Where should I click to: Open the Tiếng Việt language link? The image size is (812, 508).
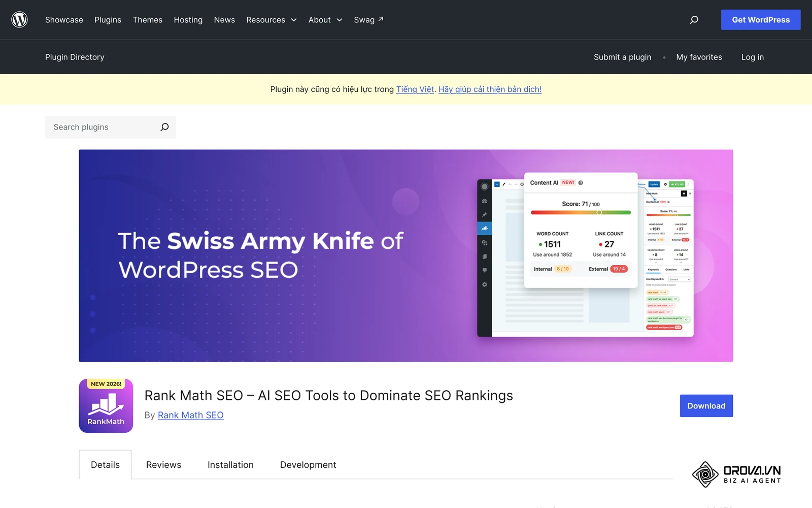point(415,89)
